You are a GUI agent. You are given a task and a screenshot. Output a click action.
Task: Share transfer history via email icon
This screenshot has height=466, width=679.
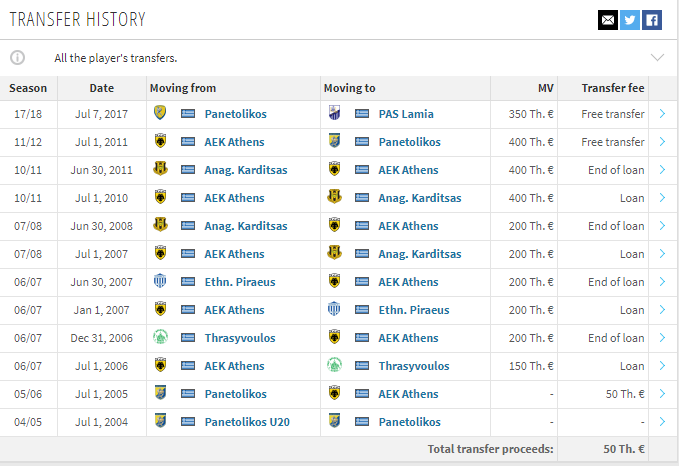[x=608, y=20]
